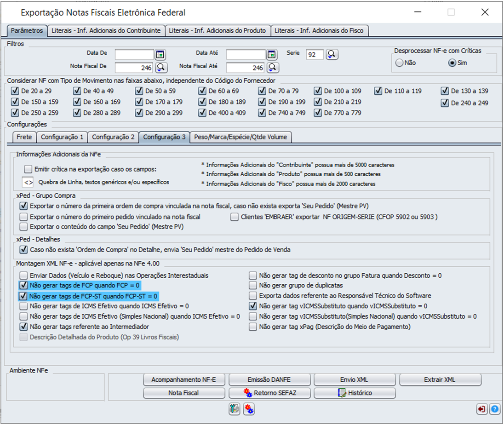
Task: Switch to the Parâmetros tab
Action: coord(27,30)
